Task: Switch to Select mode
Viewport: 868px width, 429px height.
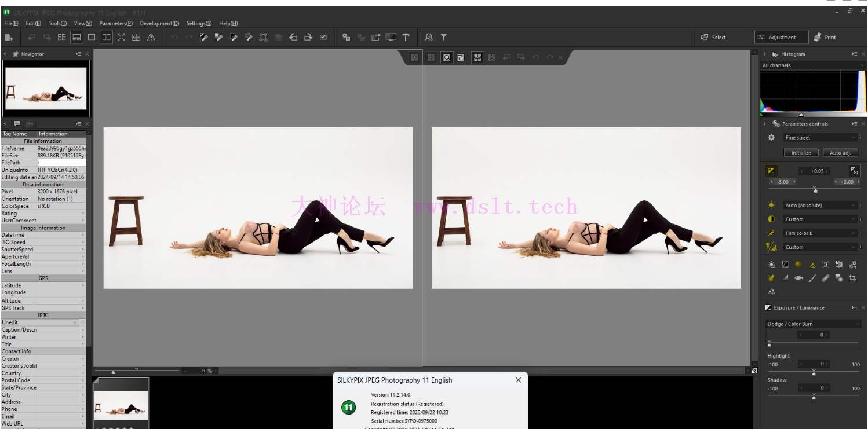Action: click(713, 37)
